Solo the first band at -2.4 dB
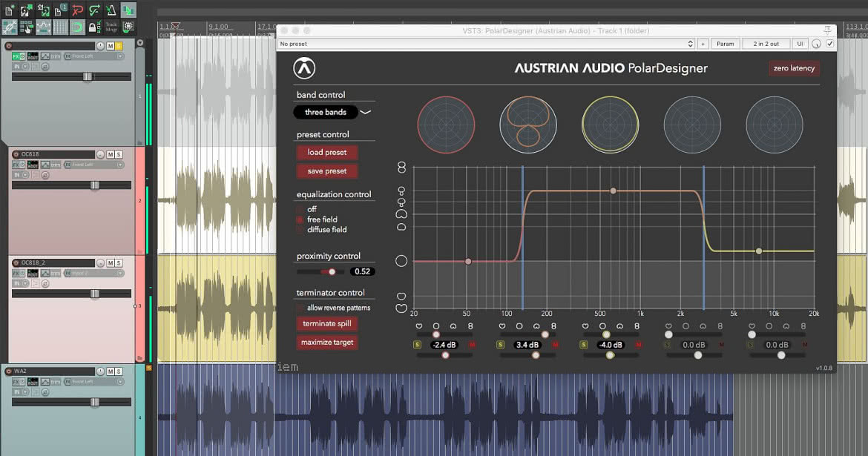The width and height of the screenshot is (868, 456). click(418, 345)
